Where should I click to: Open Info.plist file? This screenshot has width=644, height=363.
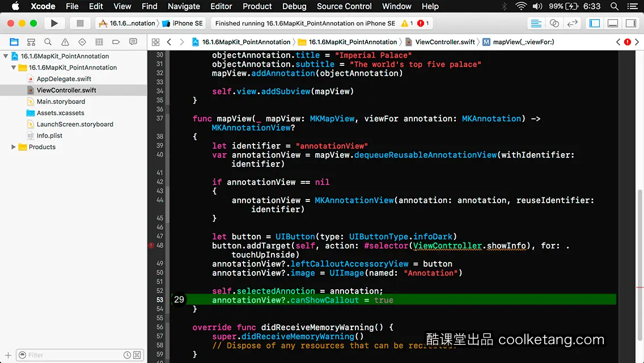tap(49, 135)
